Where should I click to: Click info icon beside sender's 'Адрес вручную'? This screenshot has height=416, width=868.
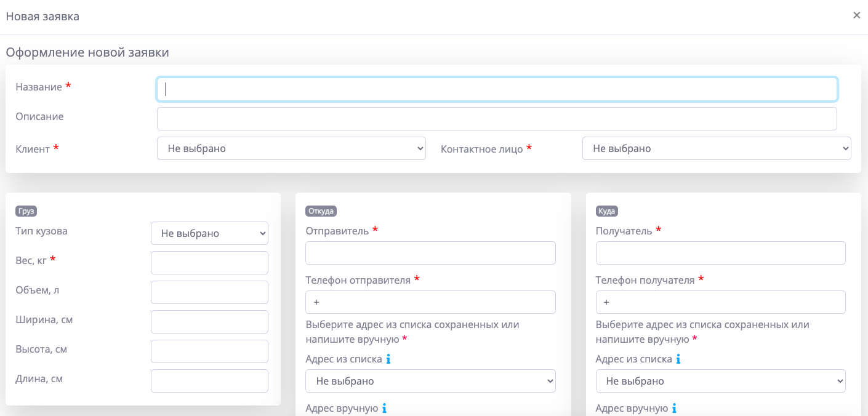coord(384,408)
